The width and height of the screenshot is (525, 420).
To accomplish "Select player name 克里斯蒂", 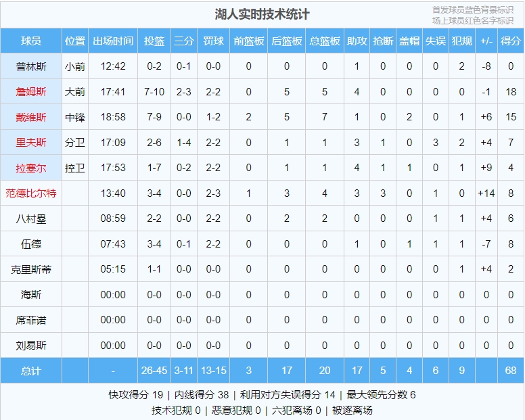I will [x=31, y=269].
